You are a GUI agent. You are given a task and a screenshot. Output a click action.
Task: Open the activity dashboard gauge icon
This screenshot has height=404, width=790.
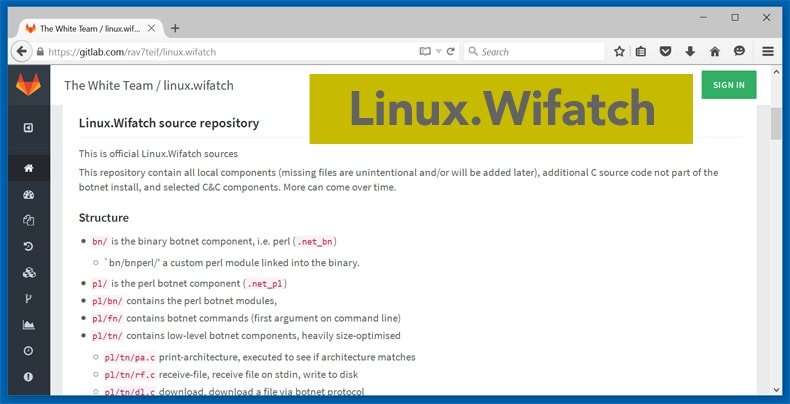29,195
